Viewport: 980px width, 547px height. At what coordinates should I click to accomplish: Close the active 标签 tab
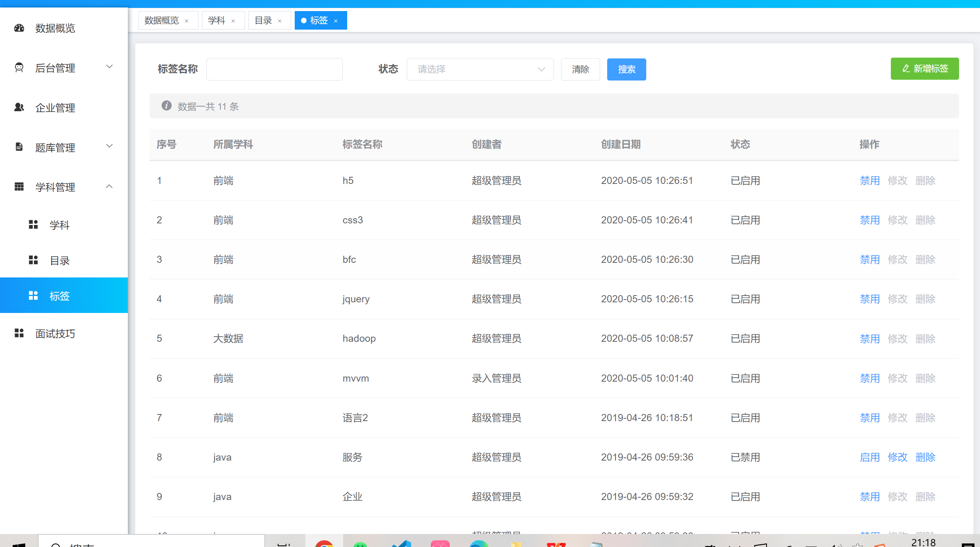(x=336, y=21)
